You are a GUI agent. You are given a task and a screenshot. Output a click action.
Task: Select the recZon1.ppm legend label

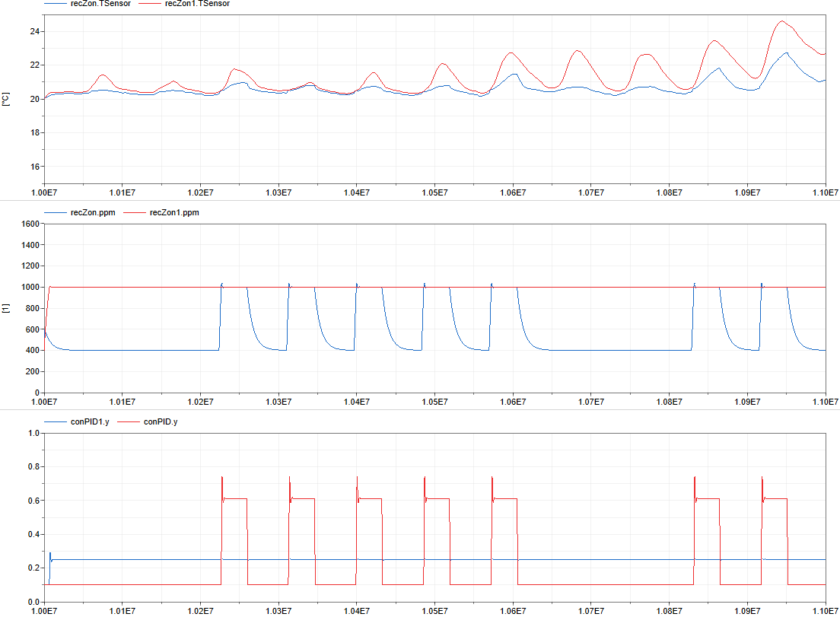[x=174, y=213]
